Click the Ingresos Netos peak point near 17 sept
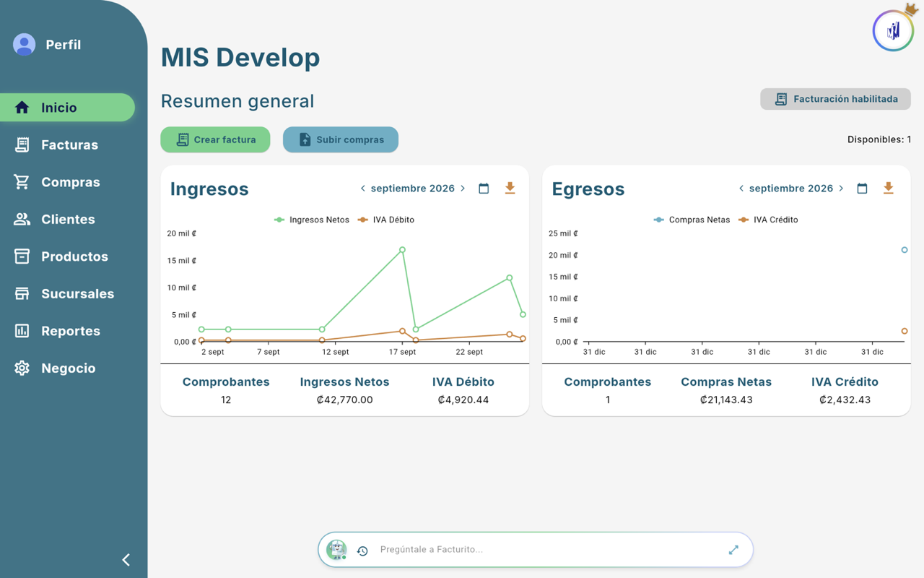 click(x=402, y=250)
